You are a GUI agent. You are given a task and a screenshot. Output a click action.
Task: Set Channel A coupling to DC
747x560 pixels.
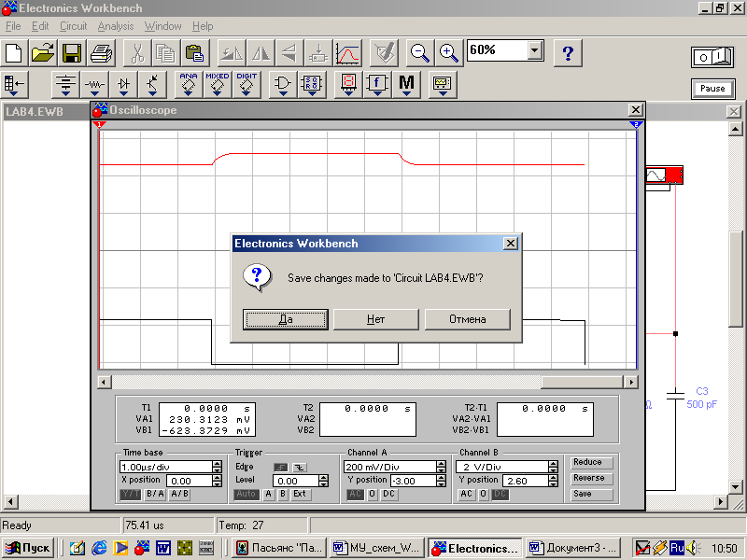[388, 495]
